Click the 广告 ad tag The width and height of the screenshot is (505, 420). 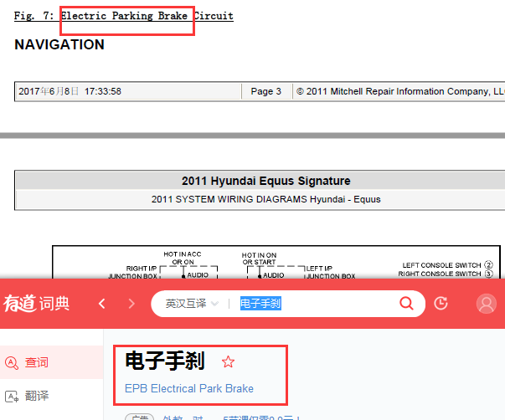coord(140,417)
